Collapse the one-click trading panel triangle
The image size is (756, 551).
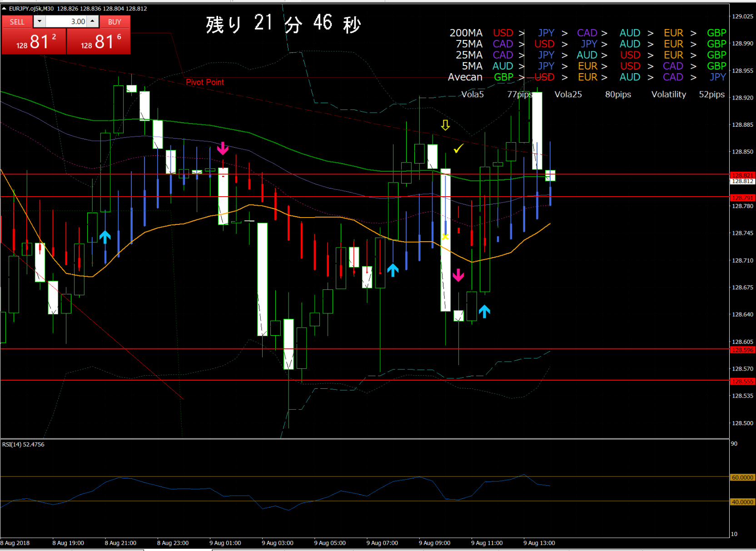point(4,9)
